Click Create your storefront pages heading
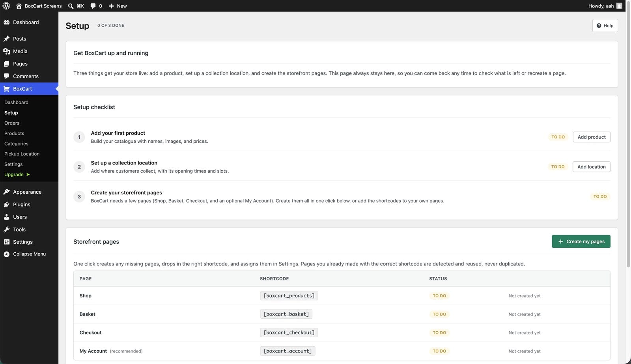Screen dimensions: 631x364 [x=127, y=192]
